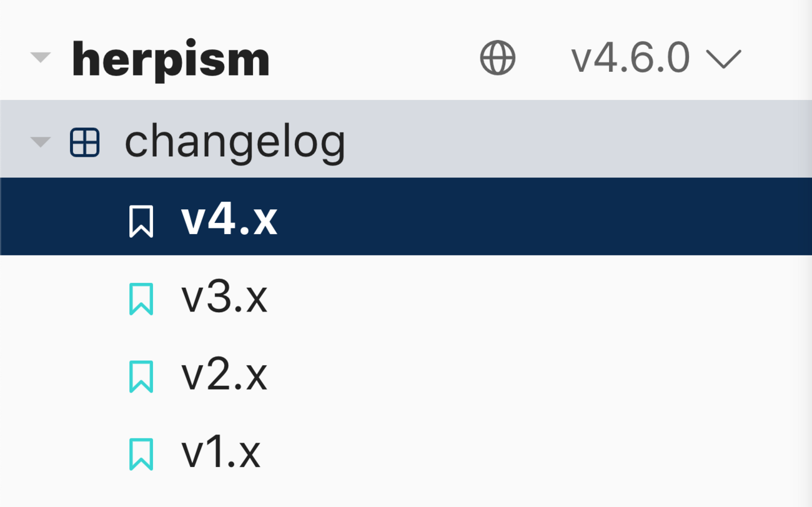Click the white bookmark icon for v4.x
Screen dimensions: 812x507
(x=141, y=221)
